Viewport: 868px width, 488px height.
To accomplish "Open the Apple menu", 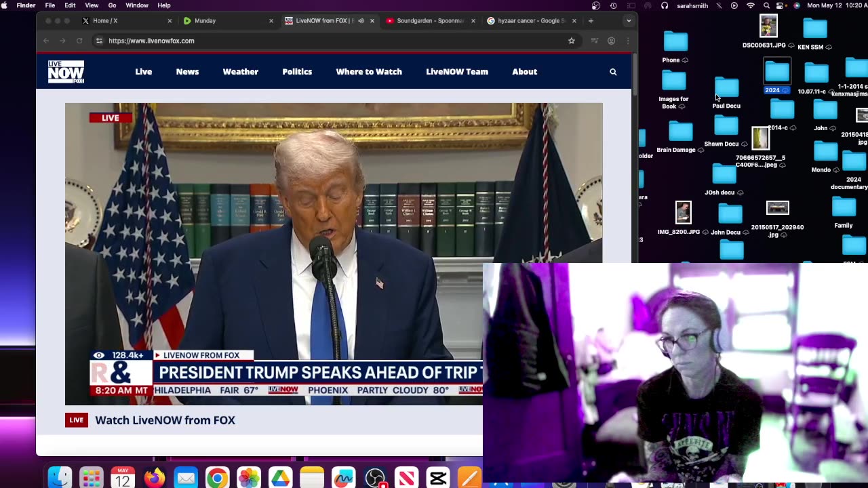I will 5,5.
